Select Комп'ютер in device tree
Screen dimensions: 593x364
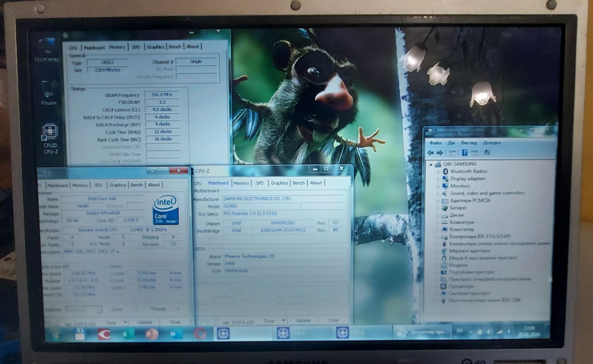(x=462, y=229)
